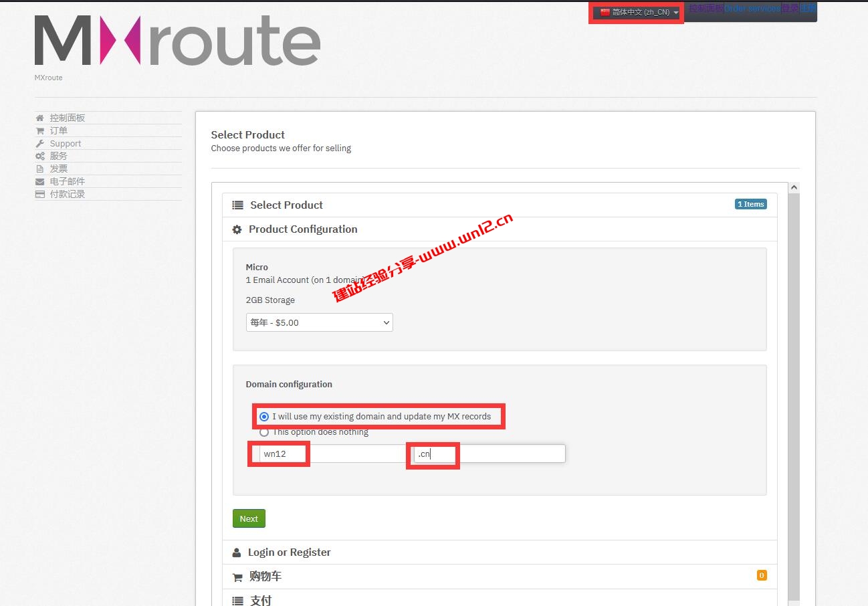Image resolution: width=868 pixels, height=606 pixels.
Task: Click the MXroute logo
Action: pos(177,41)
